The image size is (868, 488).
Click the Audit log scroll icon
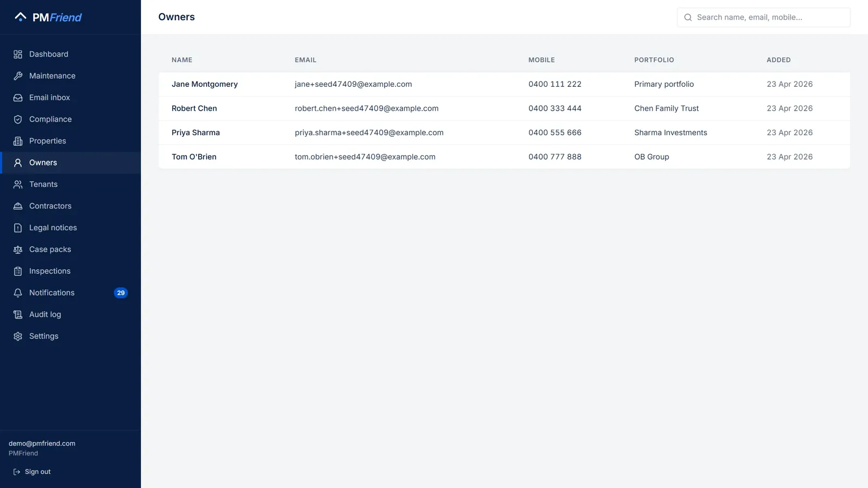pyautogui.click(x=18, y=315)
